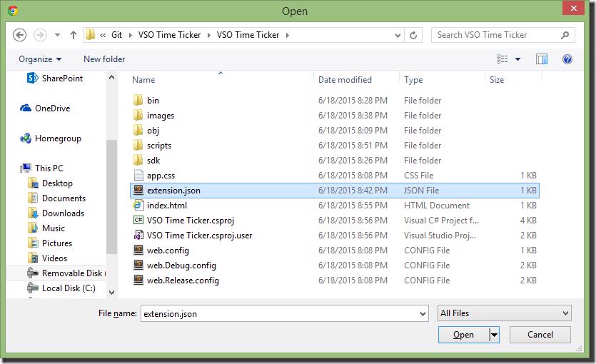
Task: Select the scripts folder name
Action: [159, 146]
